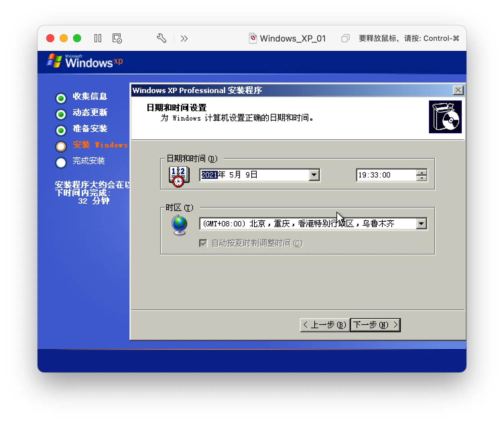504x422 pixels.
Task: Click the 日期和时间 (D) group label
Action: 192,158
